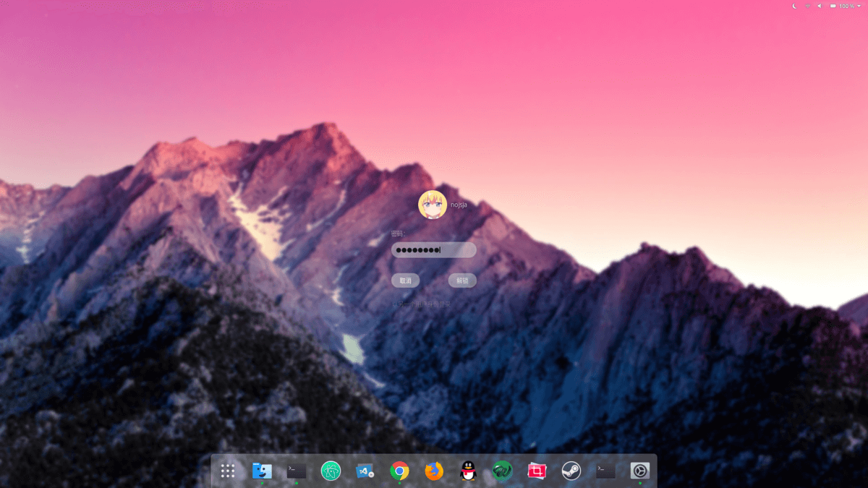Open the green swirl app in dock
This screenshot has width=868, height=488.
[x=502, y=471]
